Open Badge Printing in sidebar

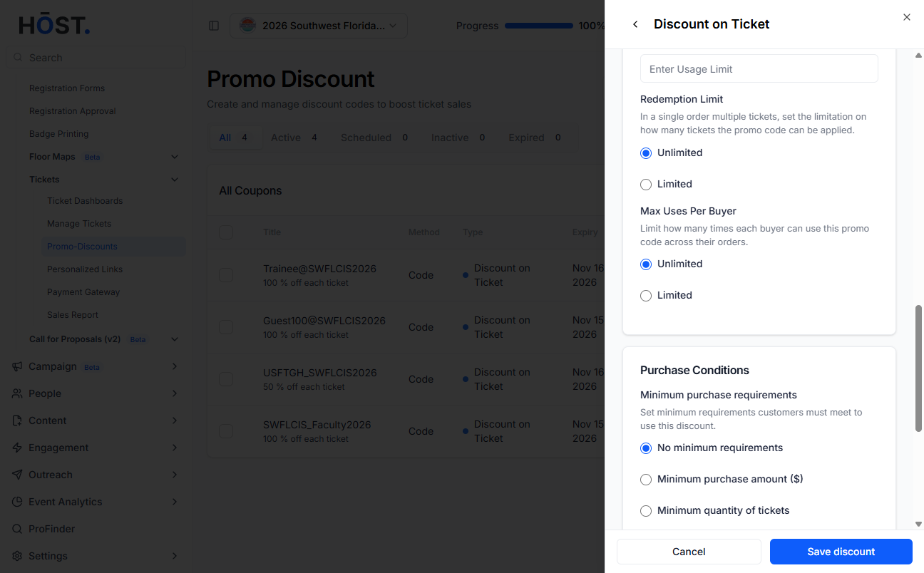(59, 134)
